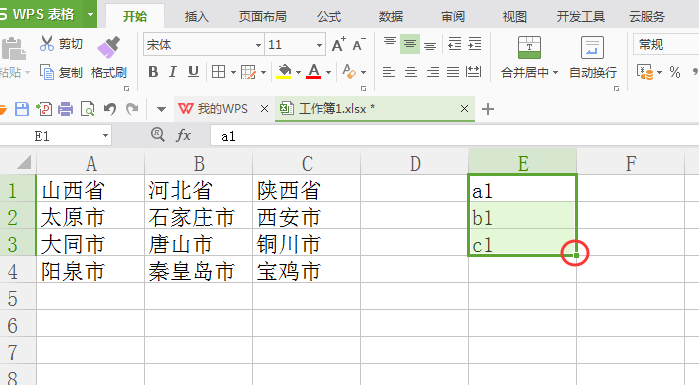
Task: Open the 公式 ribbon tab
Action: coord(329,16)
